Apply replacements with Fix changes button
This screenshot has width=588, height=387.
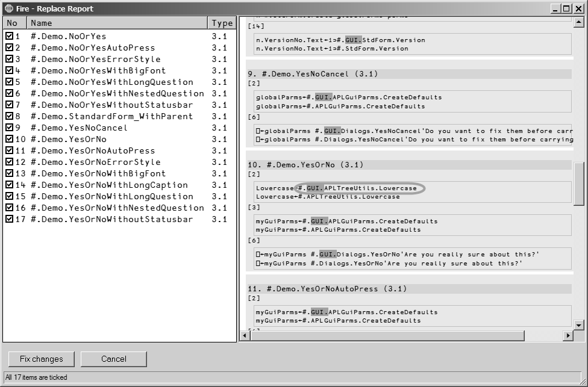(x=41, y=359)
